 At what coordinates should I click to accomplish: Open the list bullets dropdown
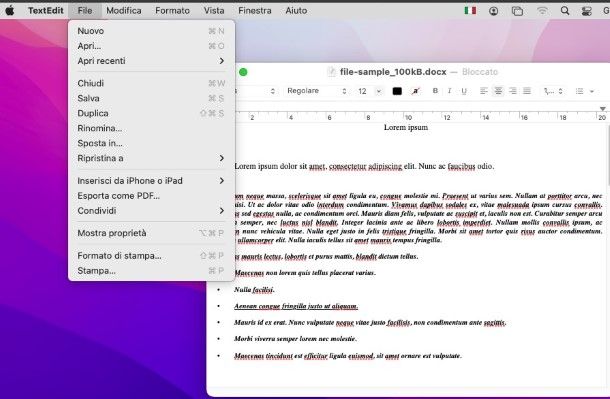585,91
